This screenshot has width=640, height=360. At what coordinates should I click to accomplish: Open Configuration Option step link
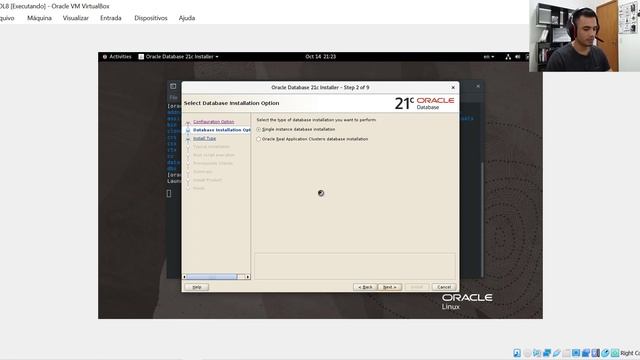[x=213, y=122]
